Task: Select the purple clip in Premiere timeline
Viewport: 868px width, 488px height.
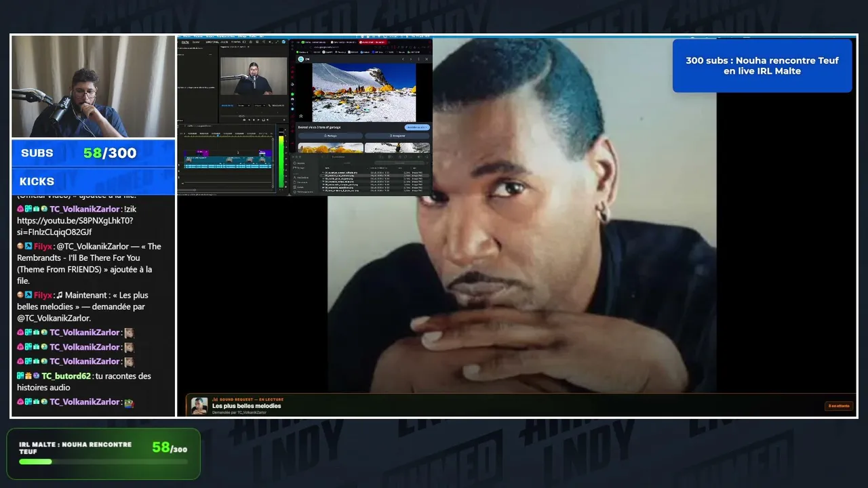Action: tap(202, 152)
